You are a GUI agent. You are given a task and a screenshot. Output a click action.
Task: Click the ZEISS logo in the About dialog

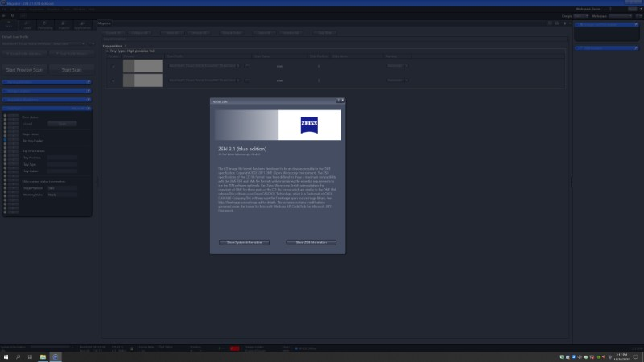pyautogui.click(x=309, y=125)
